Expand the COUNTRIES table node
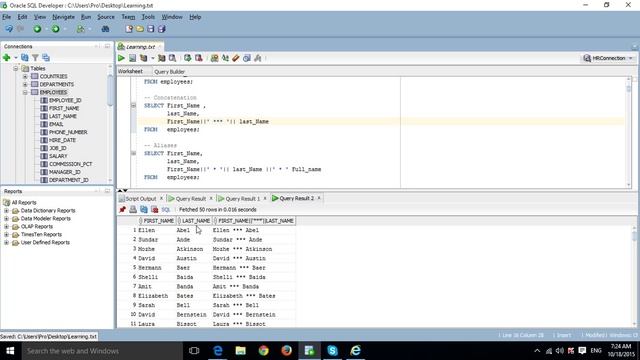 (x=25, y=76)
